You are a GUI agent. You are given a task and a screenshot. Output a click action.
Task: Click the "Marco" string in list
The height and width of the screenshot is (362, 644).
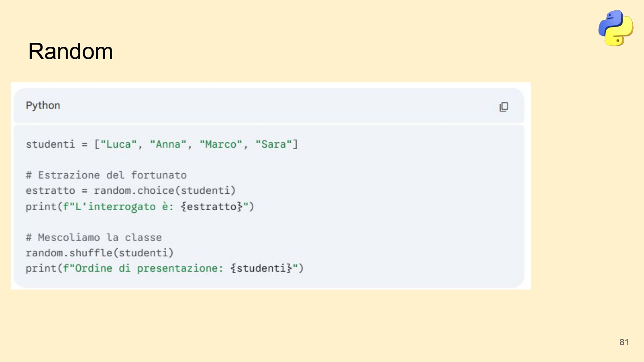(221, 144)
